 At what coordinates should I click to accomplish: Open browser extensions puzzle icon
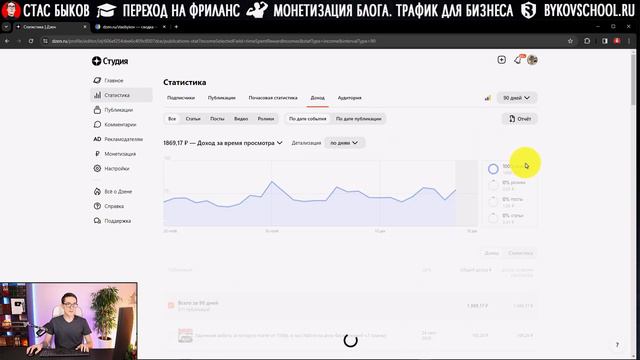pos(587,41)
